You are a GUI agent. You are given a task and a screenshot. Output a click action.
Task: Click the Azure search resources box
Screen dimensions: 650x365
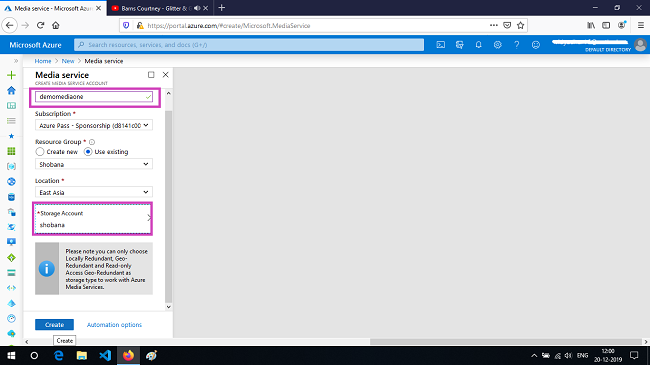pos(249,45)
